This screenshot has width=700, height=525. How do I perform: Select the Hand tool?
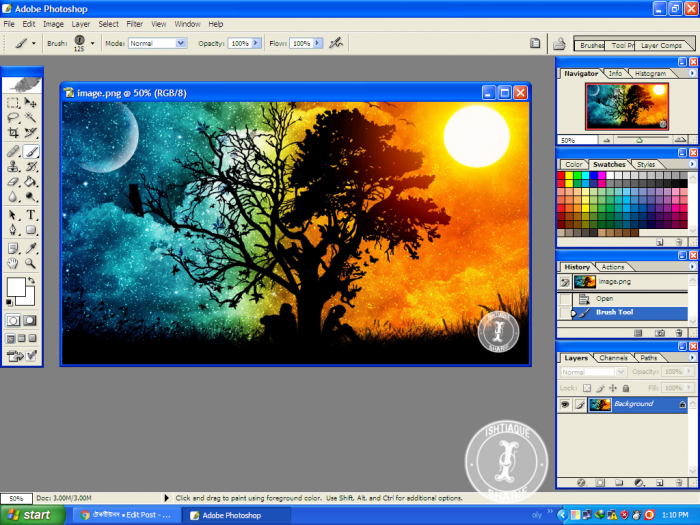pyautogui.click(x=13, y=263)
